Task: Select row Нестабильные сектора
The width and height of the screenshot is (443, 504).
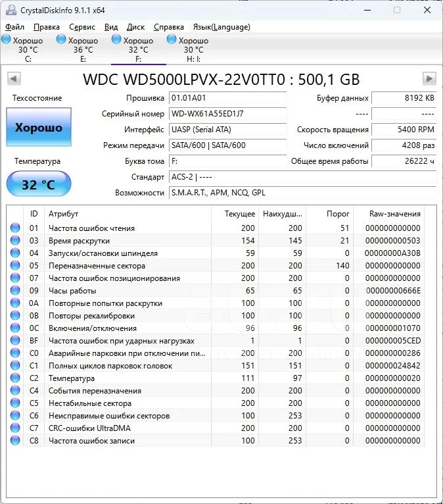Action: pos(216,403)
